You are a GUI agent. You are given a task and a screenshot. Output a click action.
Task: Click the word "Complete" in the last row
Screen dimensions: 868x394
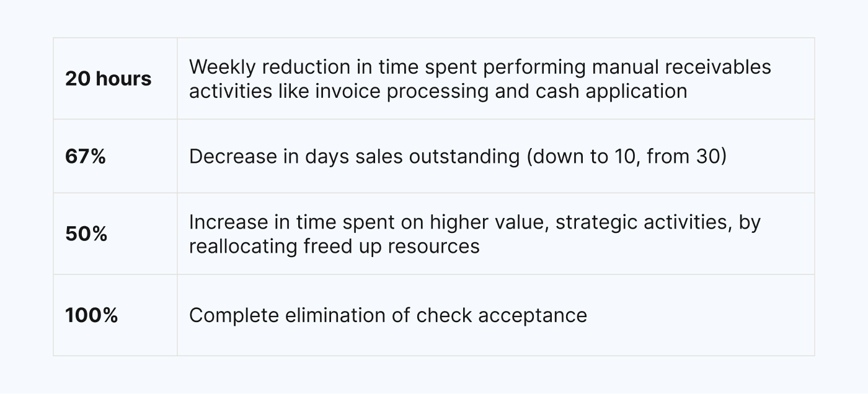(x=234, y=315)
